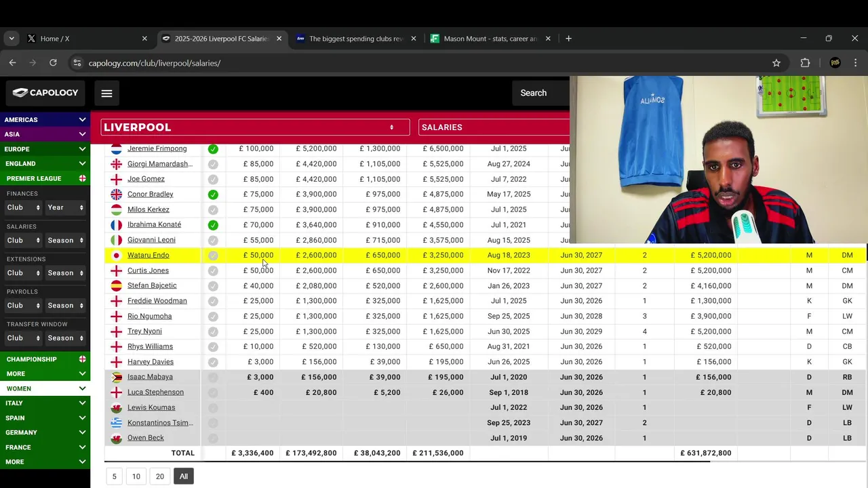Open the Payrolls Season dropdown
Screen dimensions: 868x488
point(66,305)
